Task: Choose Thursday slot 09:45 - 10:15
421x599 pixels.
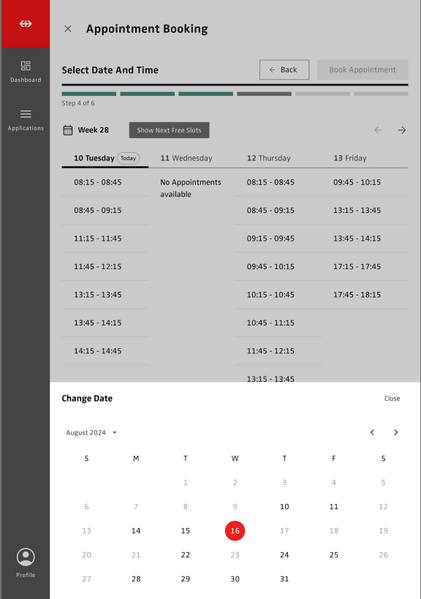Action: click(278, 267)
